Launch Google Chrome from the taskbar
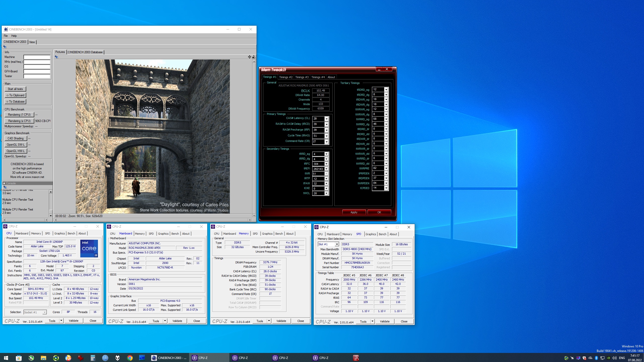Image resolution: width=644 pixels, height=362 pixels. pyautogui.click(x=130, y=358)
